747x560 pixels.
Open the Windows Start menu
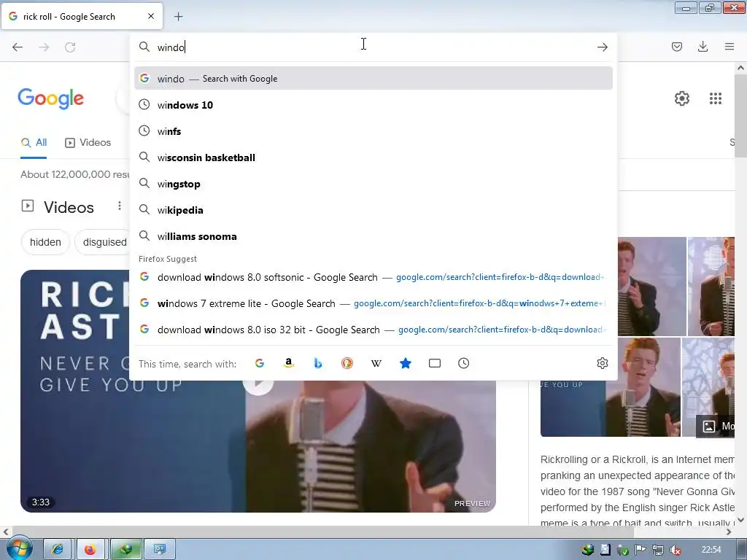point(18,549)
